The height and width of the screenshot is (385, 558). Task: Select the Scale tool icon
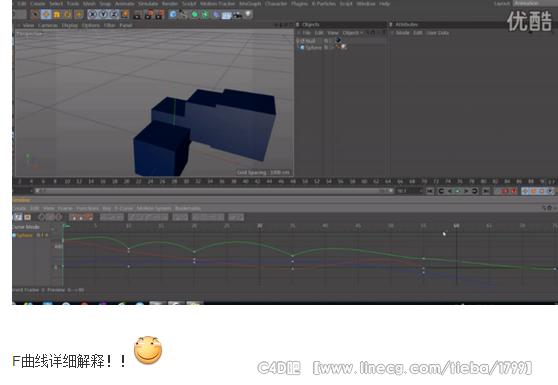57,15
